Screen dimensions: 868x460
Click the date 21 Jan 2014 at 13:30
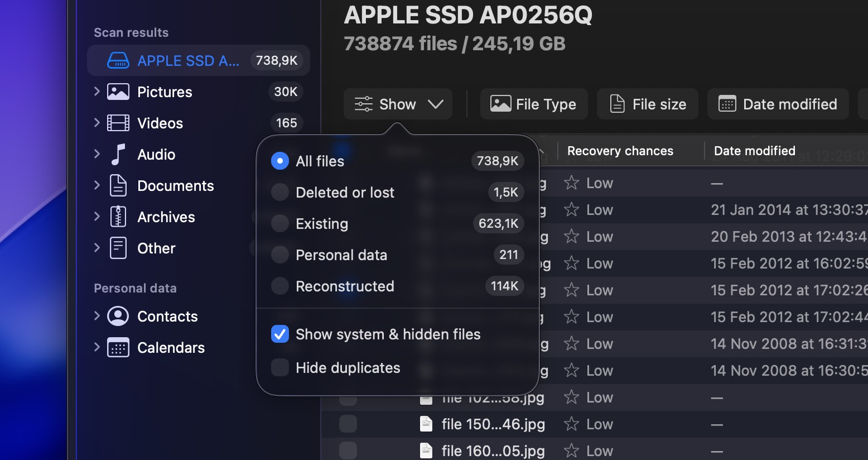point(789,210)
